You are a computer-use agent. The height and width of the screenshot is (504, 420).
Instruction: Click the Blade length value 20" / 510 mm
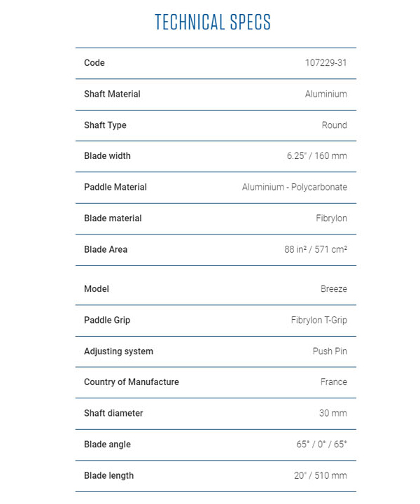point(320,475)
